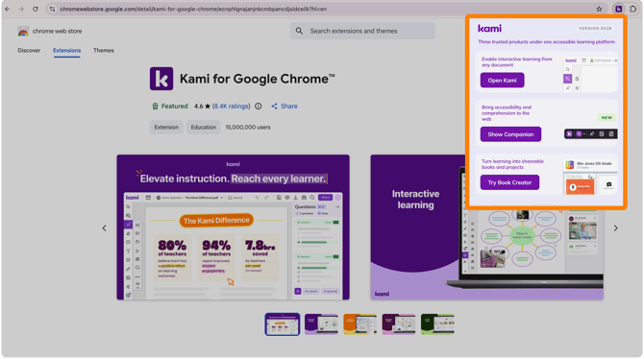Click the 15,000,000 users text
The image size is (644, 359).
coord(248,128)
